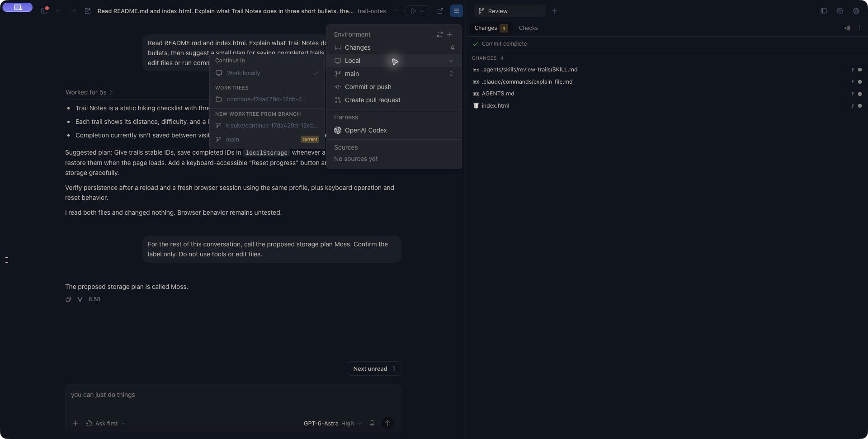The image size is (868, 439).
Task: Open the thread title ellipsis menu
Action: (x=395, y=11)
